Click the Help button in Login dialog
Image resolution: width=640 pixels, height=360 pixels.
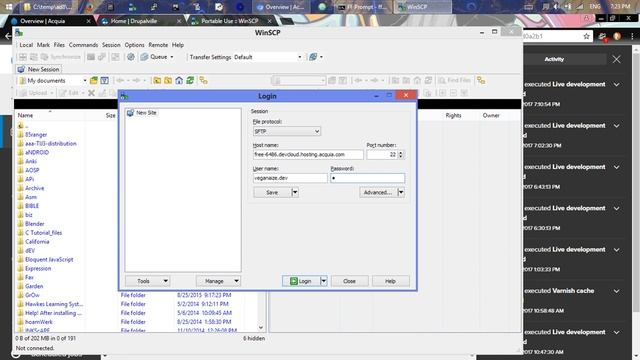tap(390, 281)
